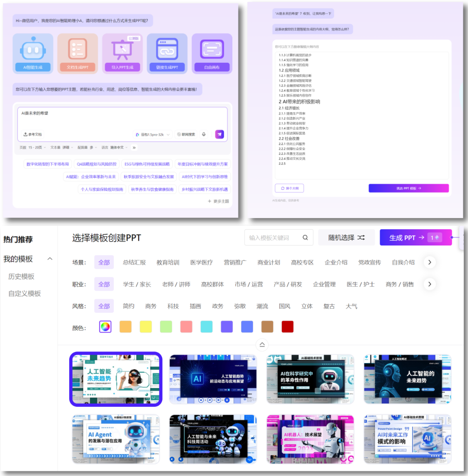Select the 自由画布 canvas icon
468x476 pixels.
212,49
